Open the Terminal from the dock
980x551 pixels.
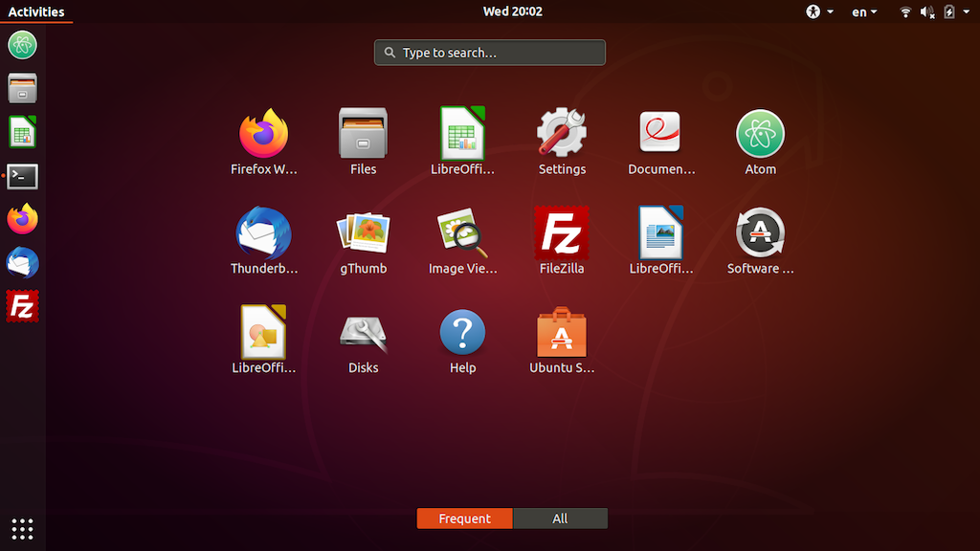click(22, 176)
